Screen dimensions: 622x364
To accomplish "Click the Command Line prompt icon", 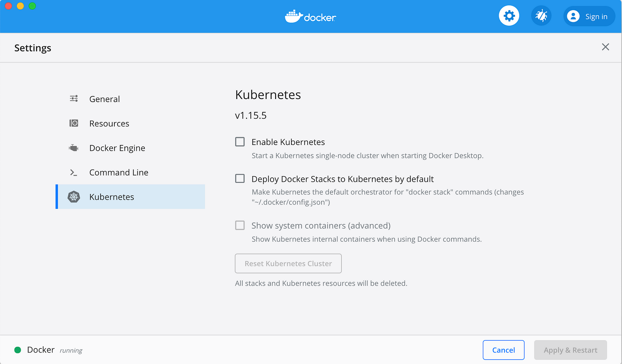I will (x=73, y=172).
